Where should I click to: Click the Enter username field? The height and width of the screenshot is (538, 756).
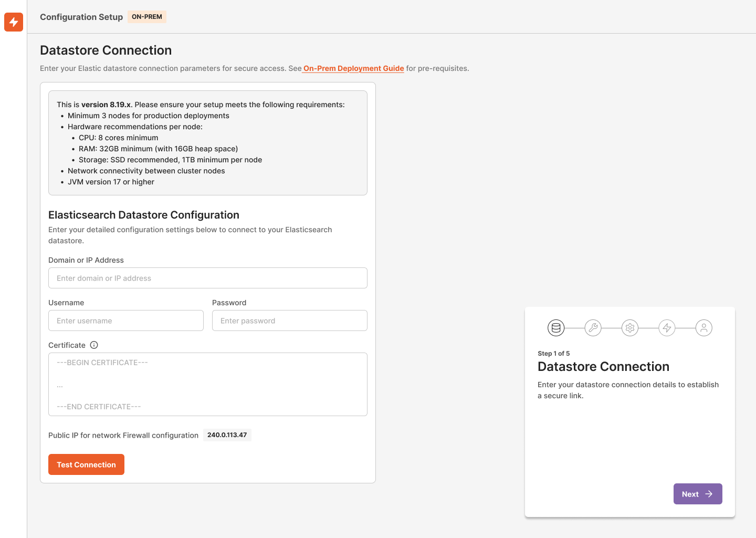(126, 320)
